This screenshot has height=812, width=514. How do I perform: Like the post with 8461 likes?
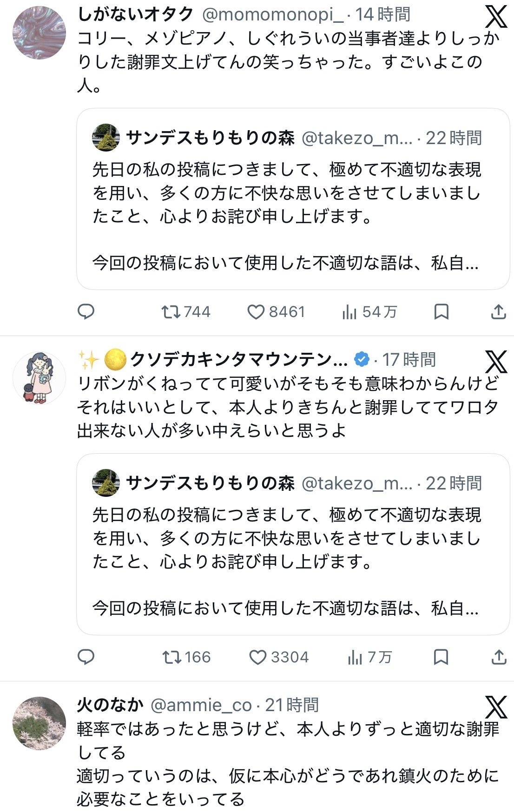[x=276, y=311]
